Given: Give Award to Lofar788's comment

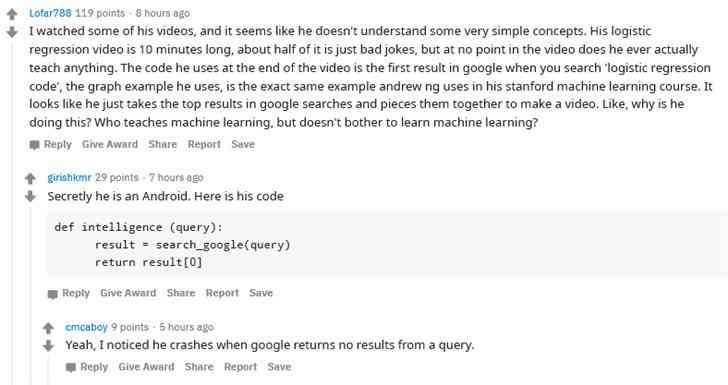Looking at the screenshot, I should coord(110,144).
